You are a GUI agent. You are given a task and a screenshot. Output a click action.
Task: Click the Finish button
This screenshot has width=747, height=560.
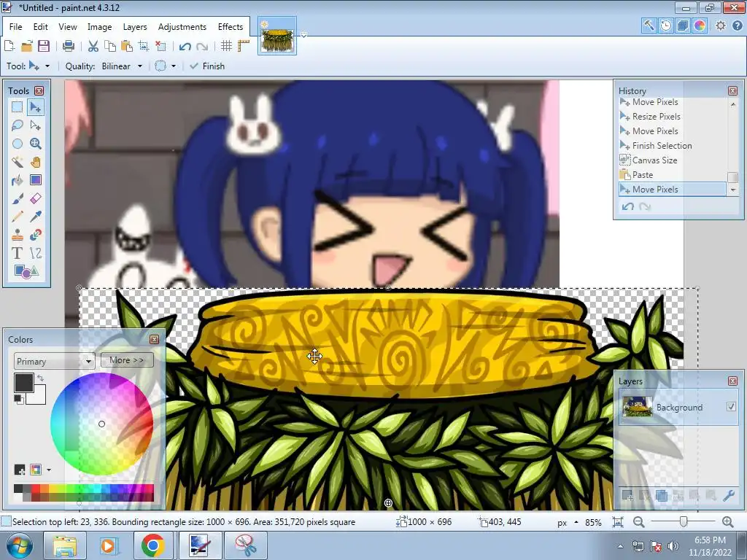[207, 66]
